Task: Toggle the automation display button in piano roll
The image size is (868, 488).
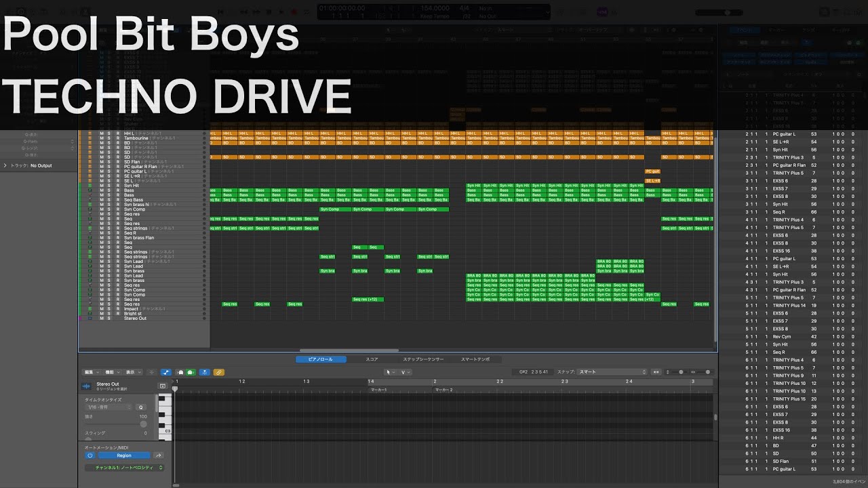Action: tap(166, 372)
